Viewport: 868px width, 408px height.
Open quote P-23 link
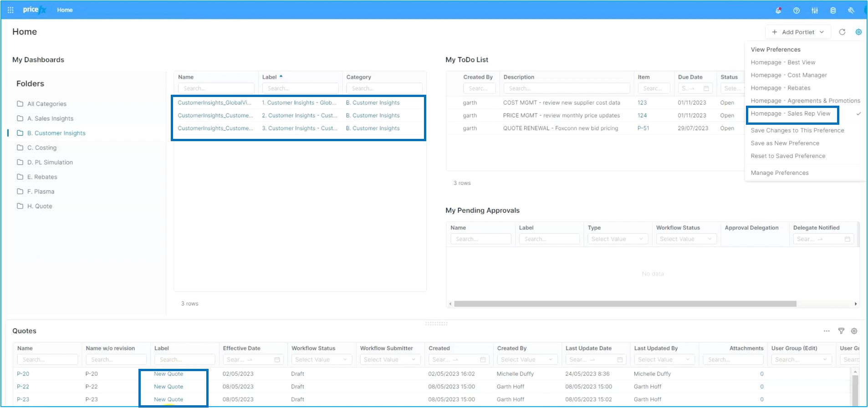23,399
